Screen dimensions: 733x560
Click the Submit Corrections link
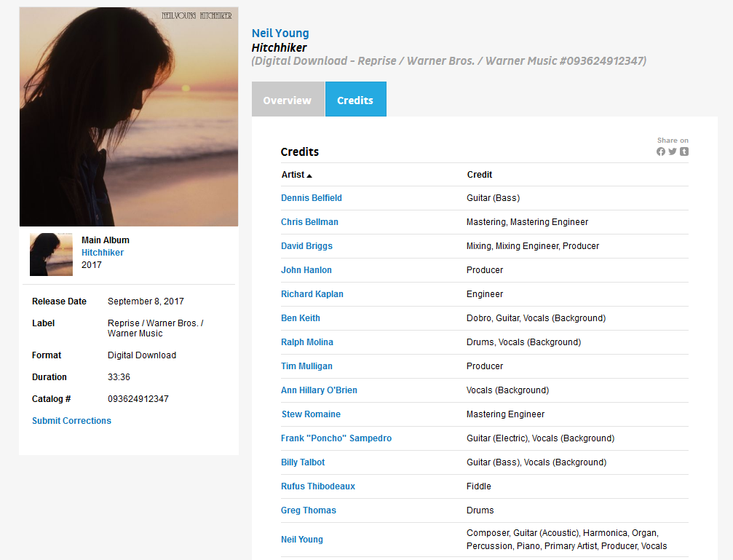(71, 421)
